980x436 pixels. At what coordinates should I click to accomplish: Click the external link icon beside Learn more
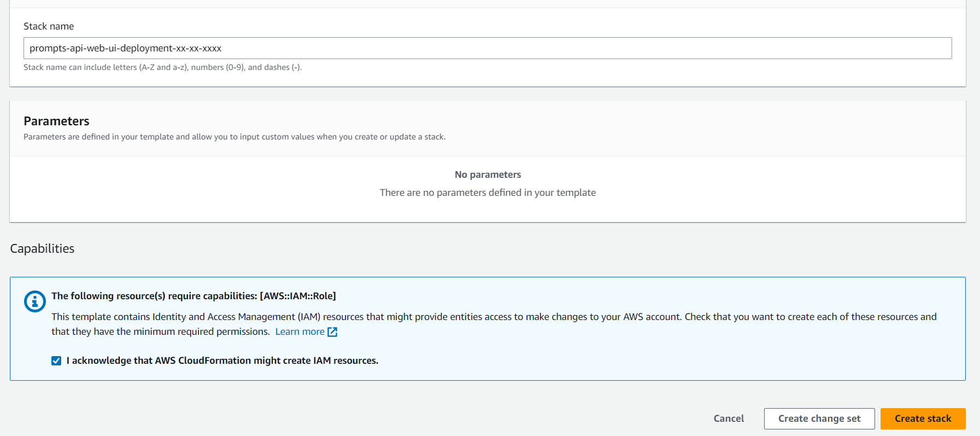[x=332, y=332]
